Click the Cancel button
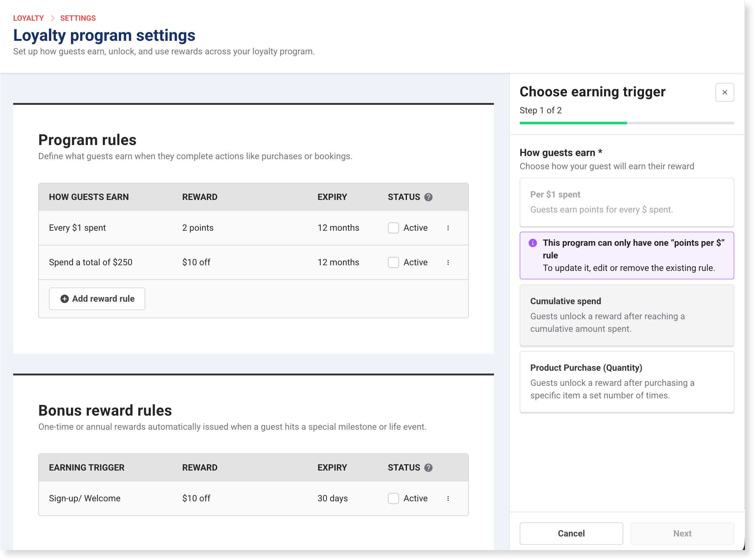 click(x=571, y=533)
